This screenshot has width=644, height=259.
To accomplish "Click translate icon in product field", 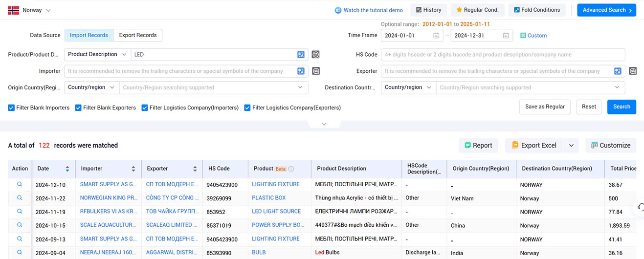I will pos(301,55).
